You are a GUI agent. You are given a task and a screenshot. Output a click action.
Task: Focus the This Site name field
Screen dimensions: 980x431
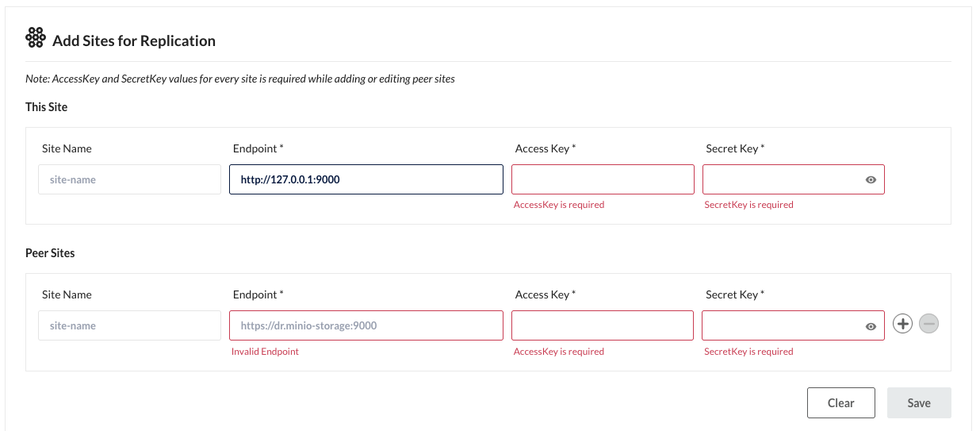[x=129, y=179]
